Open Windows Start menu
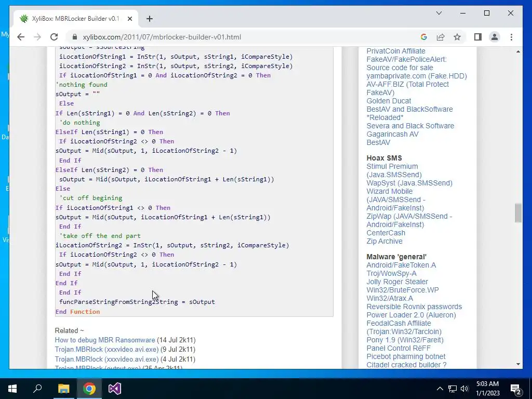532x399 pixels. 12,389
